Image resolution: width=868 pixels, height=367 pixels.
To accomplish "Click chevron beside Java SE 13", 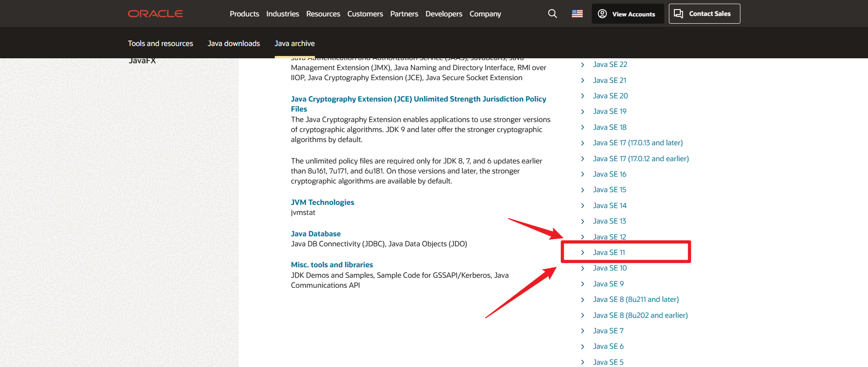I will click(582, 221).
